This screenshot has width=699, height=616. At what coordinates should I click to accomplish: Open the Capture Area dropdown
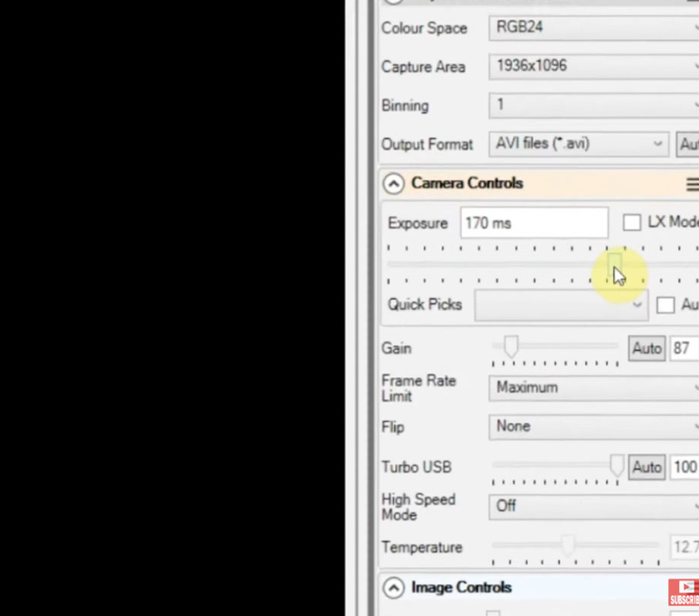694,66
